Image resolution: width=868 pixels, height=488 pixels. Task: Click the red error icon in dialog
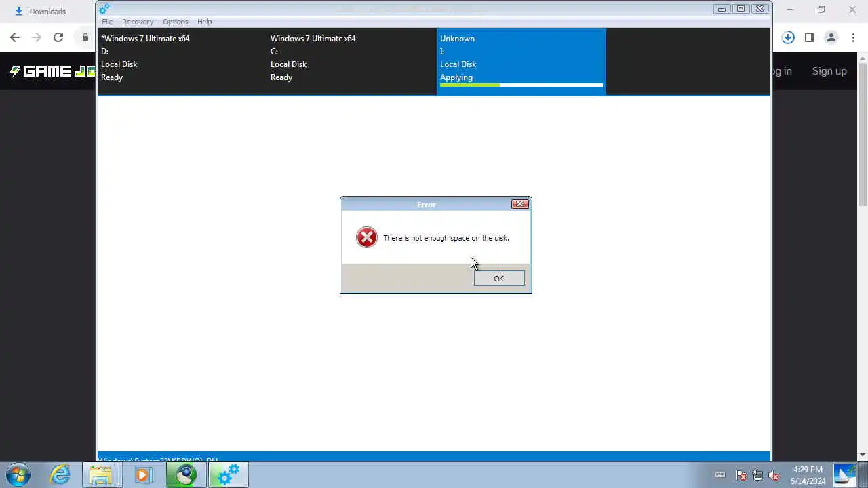367,237
